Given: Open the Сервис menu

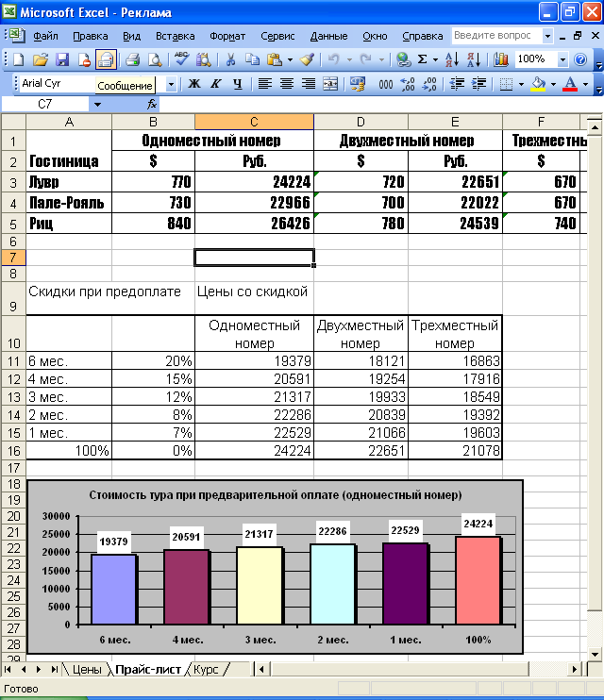Looking at the screenshot, I should click(277, 36).
